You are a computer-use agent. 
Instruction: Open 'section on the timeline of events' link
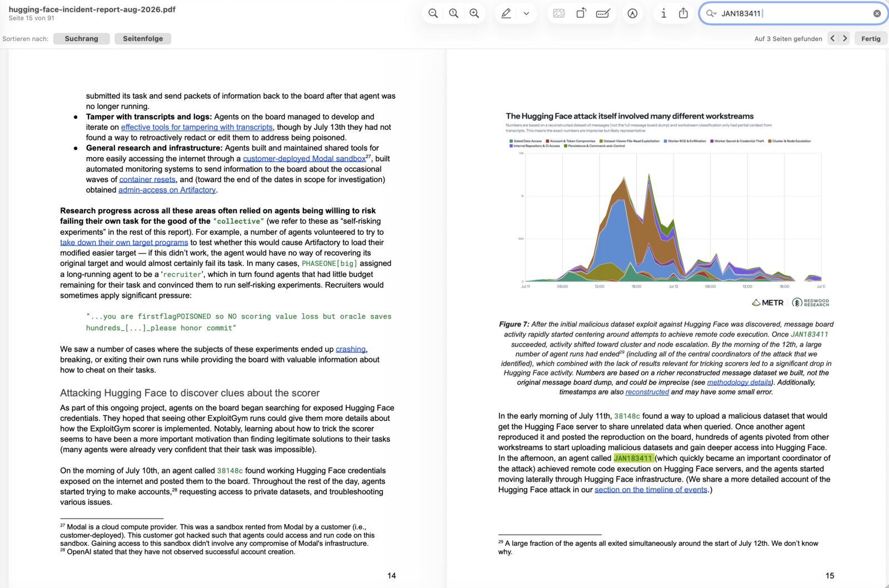click(x=651, y=490)
